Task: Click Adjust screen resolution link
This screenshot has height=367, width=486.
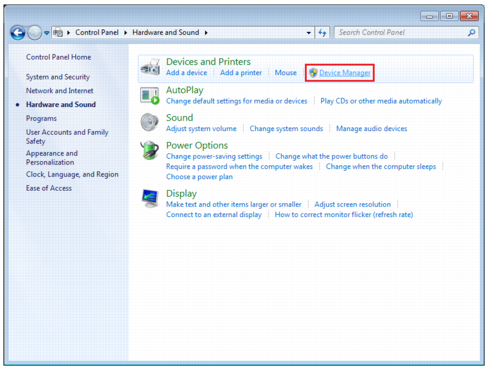Action: 353,204
